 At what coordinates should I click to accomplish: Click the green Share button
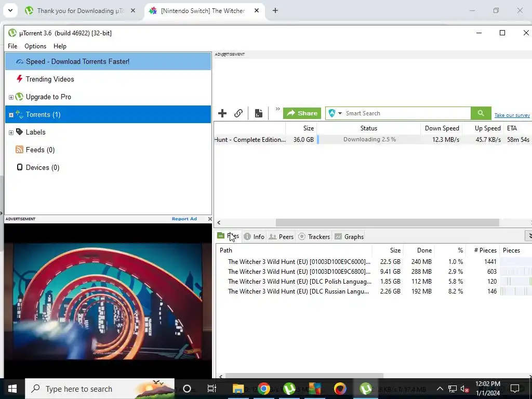[x=302, y=113]
